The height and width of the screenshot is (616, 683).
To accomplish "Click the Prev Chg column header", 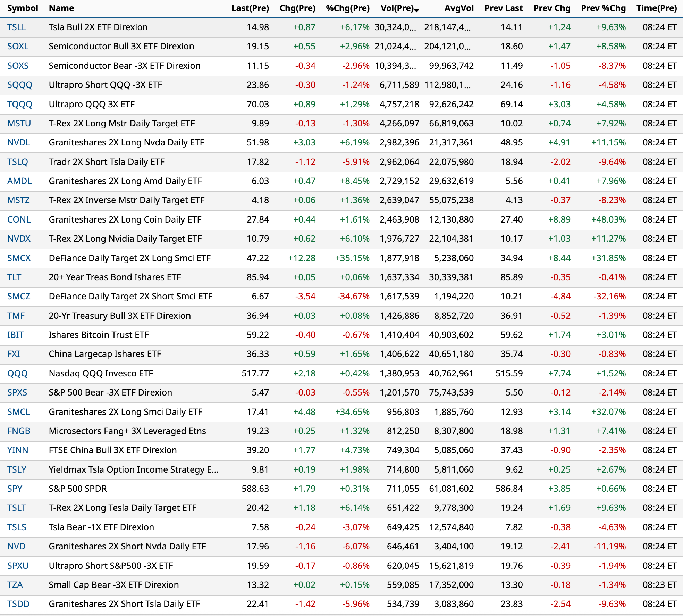I will tap(551, 8).
